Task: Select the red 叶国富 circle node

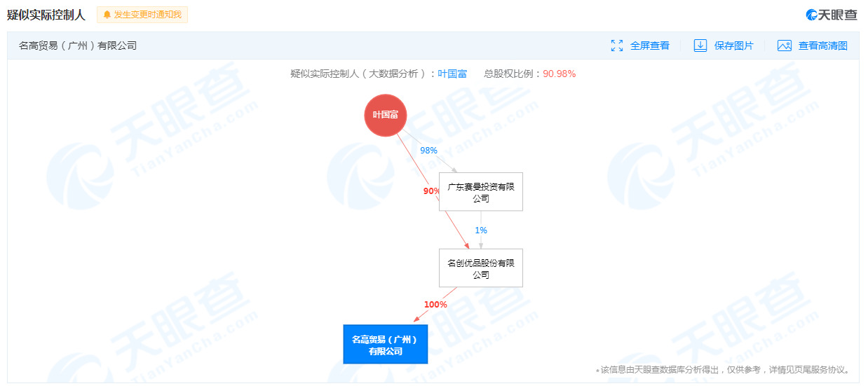Action: click(386, 115)
